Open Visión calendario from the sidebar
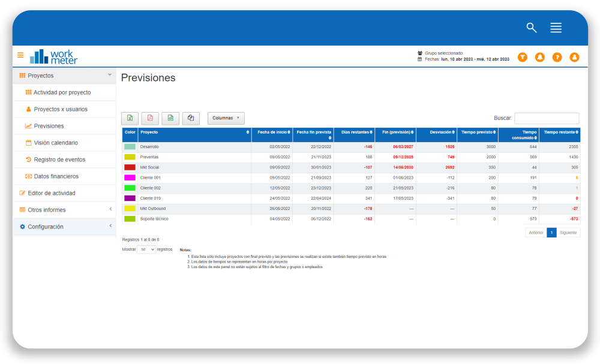Image resolution: width=600 pixels, height=364 pixels. (55, 143)
